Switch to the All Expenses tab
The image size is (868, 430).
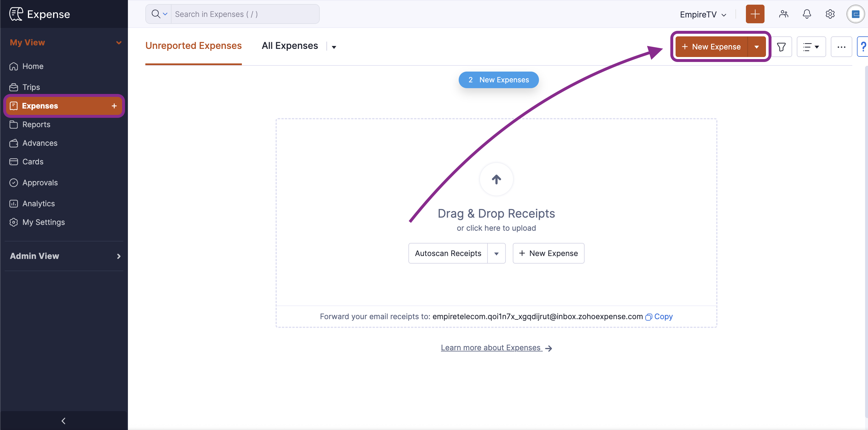click(290, 45)
